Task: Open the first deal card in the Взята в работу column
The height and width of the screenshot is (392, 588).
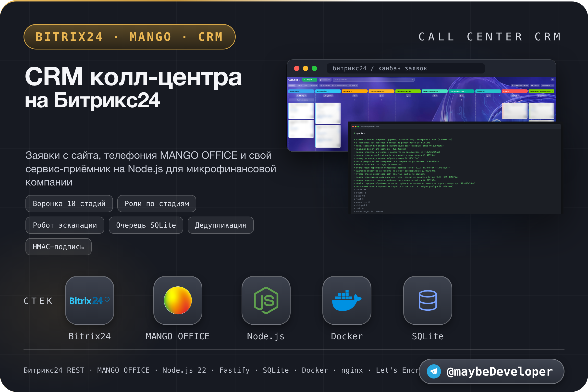Action: click(328, 113)
